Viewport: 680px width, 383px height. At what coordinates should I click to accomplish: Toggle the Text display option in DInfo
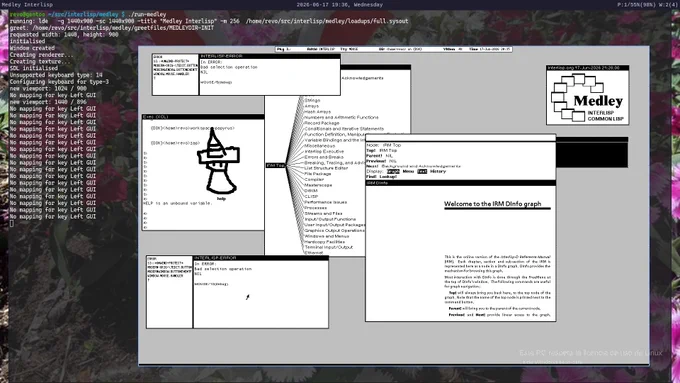(x=422, y=171)
